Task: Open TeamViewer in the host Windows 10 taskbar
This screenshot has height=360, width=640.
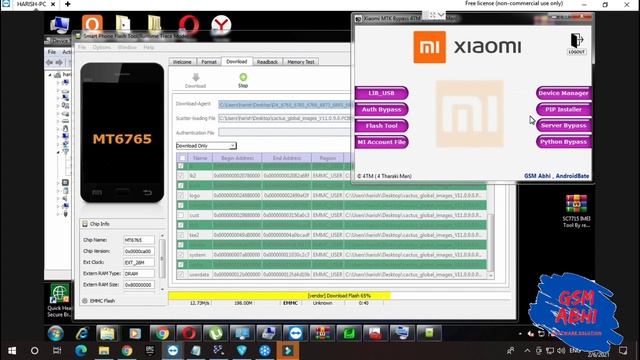Action: point(173,351)
